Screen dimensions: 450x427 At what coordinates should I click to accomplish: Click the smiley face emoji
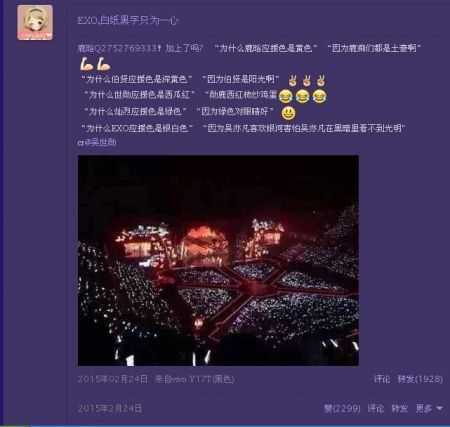click(x=288, y=113)
